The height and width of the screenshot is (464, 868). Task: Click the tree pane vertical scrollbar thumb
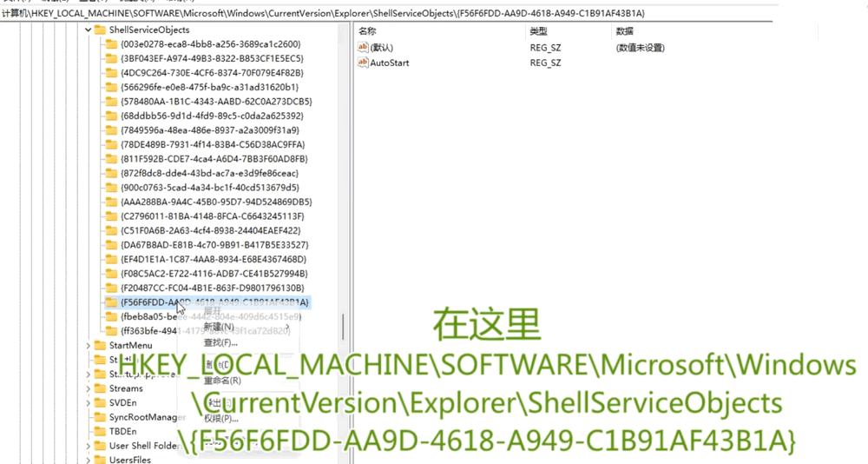pos(343,327)
